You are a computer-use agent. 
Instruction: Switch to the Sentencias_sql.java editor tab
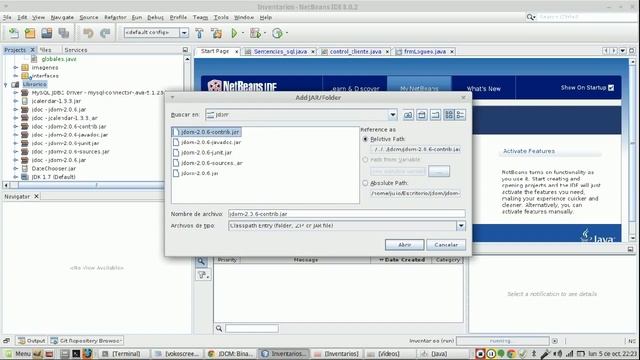click(280, 52)
